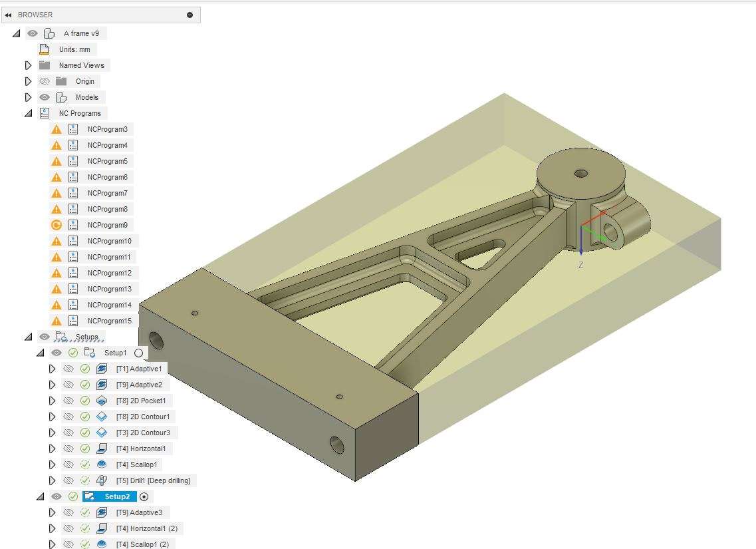Select NCProgram7 in the tree
This screenshot has width=756, height=549.
pos(108,193)
